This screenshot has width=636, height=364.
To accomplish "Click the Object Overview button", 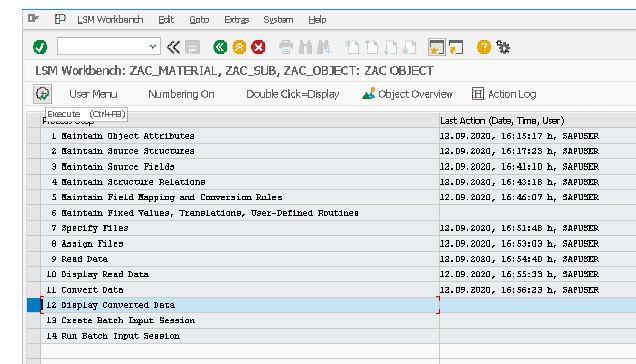I will coord(408,94).
